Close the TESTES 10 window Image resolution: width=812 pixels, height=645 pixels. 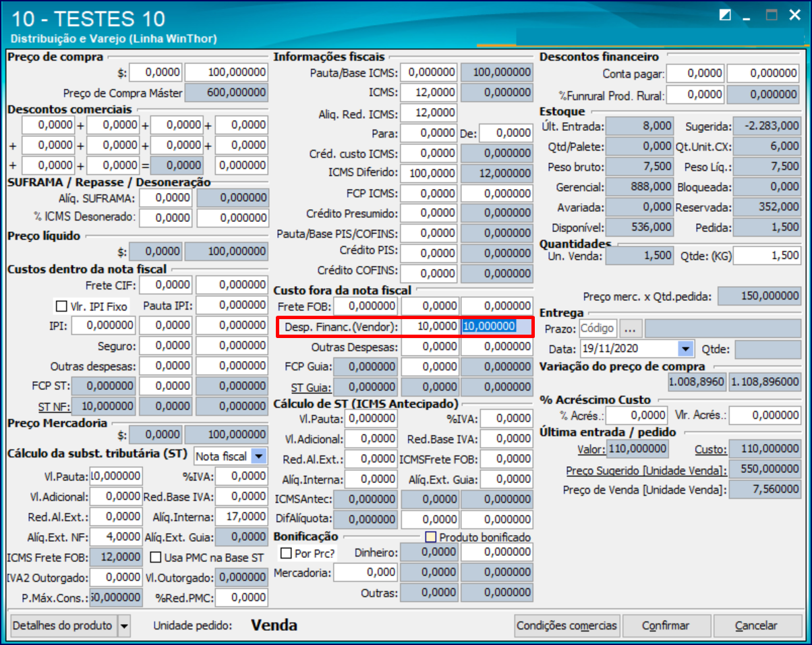[794, 16]
